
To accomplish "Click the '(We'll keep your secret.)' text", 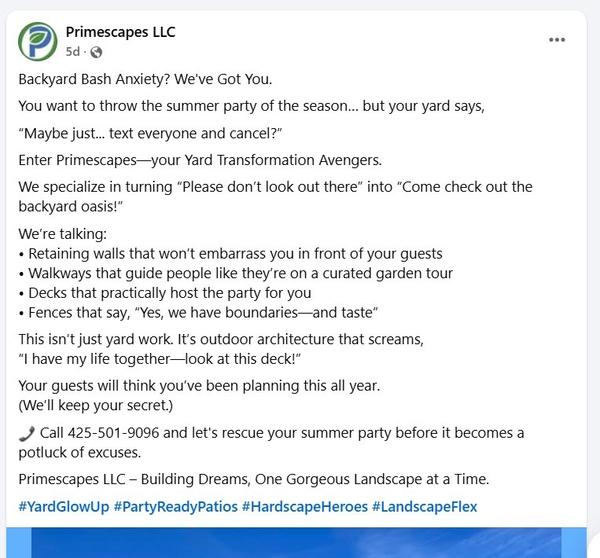I will coord(95,405).
